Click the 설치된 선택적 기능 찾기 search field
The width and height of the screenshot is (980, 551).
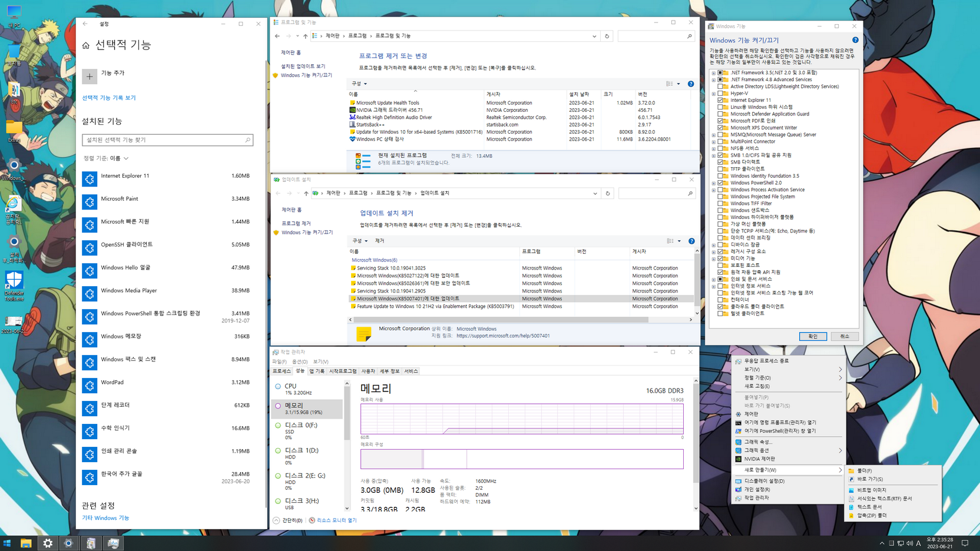point(167,140)
